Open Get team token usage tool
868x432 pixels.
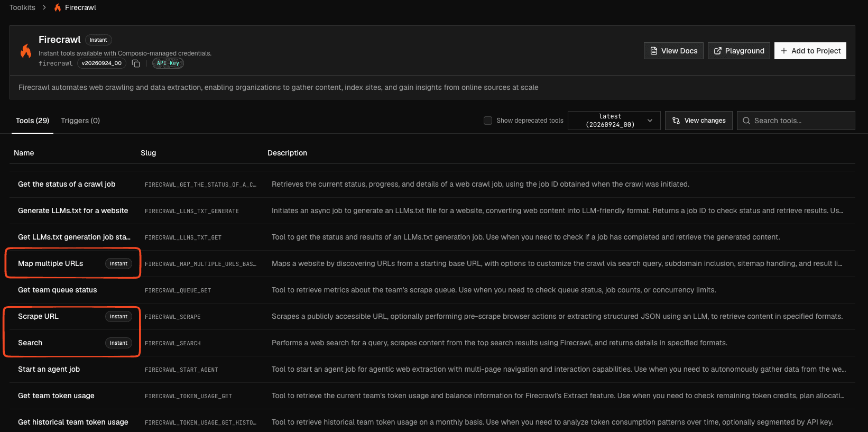tap(56, 396)
